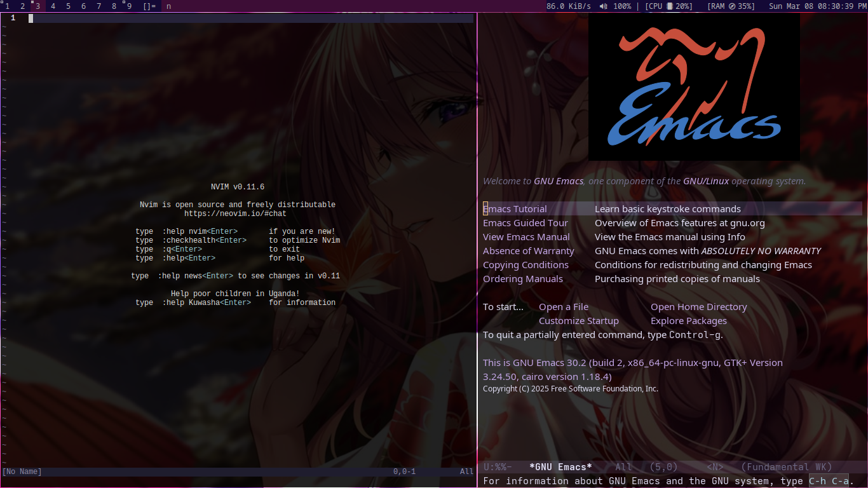Click the Emacs logo image
The width and height of the screenshot is (868, 488).
pyautogui.click(x=694, y=87)
